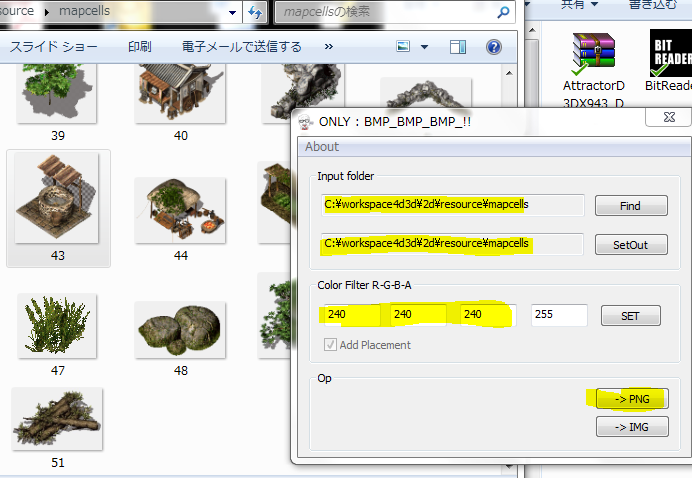The width and height of the screenshot is (692, 478).
Task: Open Explorer help question mark icon
Action: pyautogui.click(x=493, y=47)
